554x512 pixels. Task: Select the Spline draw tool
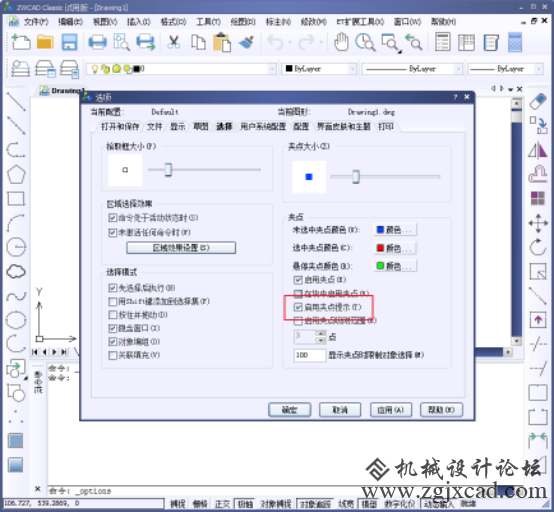click(16, 296)
